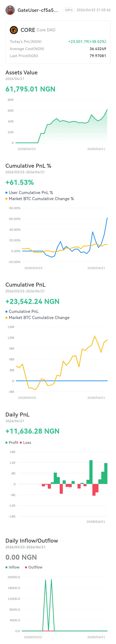This screenshot has width=116, height=644.
Task: Click the Assets Value date 2026/04/21
Action: pyautogui.click(x=15, y=79)
